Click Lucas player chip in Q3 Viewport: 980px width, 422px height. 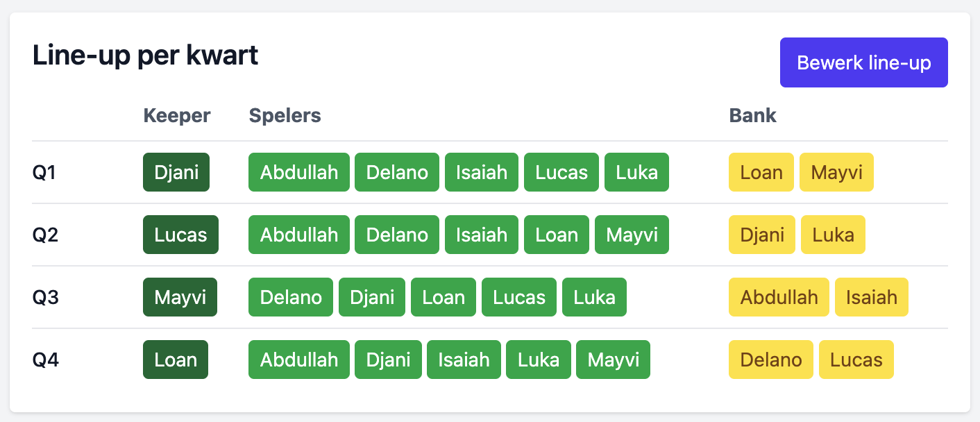[518, 297]
